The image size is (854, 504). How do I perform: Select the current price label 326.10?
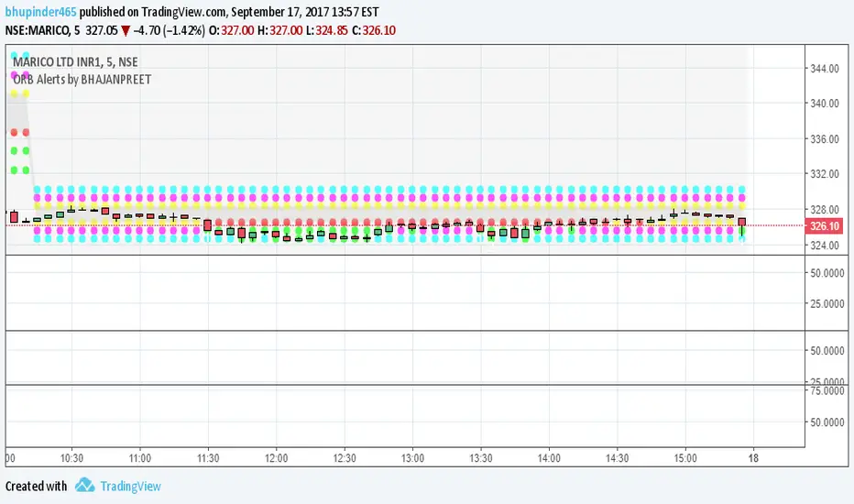[824, 226]
